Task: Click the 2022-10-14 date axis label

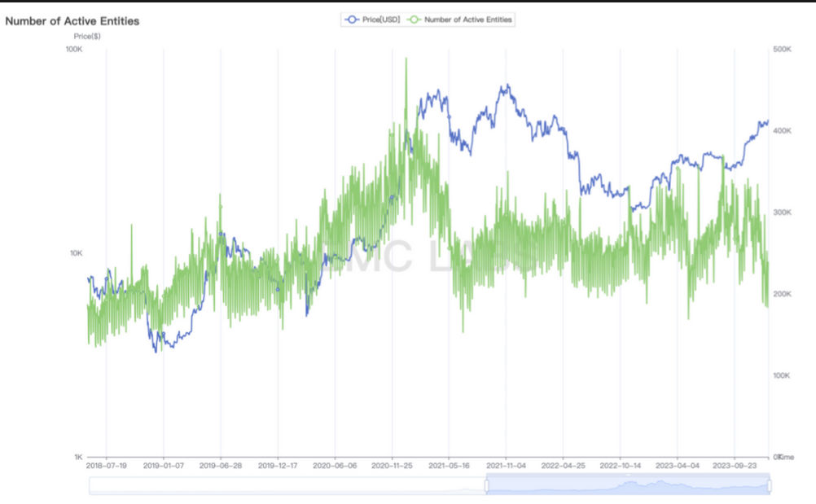Action: 621,467
